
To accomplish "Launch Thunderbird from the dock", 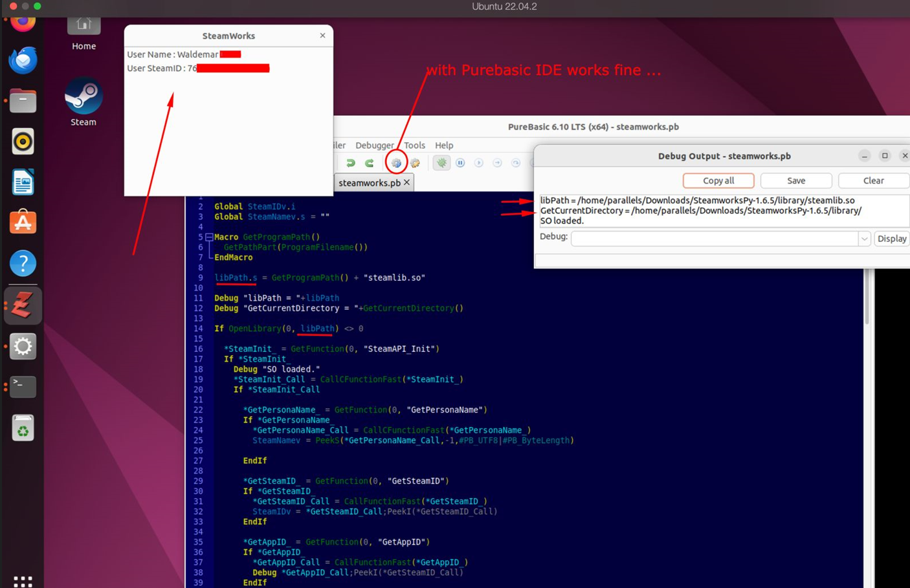I will point(23,61).
